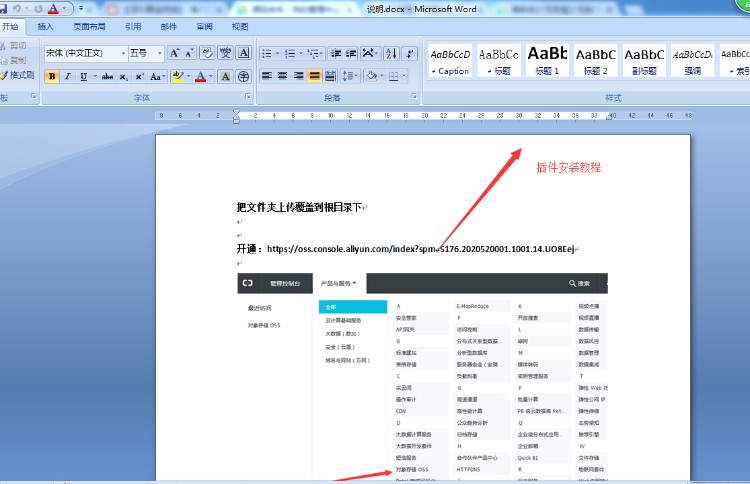
Task: Open the 引用 ribbon tab
Action: click(133, 27)
